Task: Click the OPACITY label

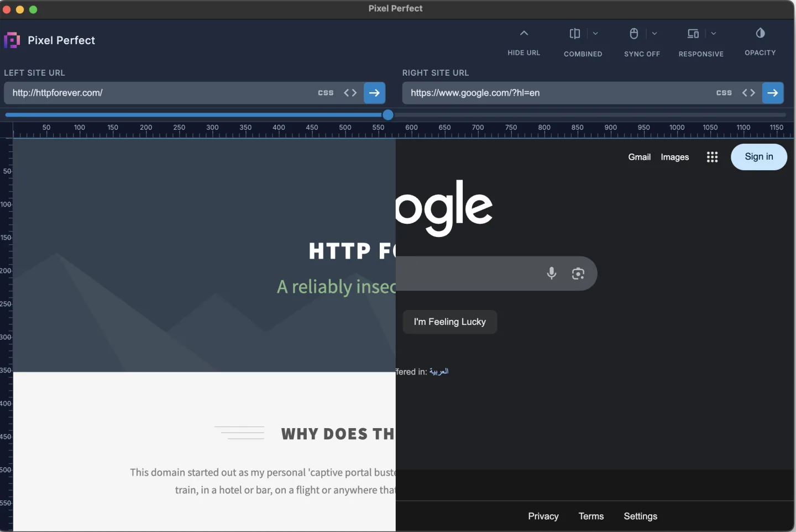Action: pyautogui.click(x=761, y=53)
